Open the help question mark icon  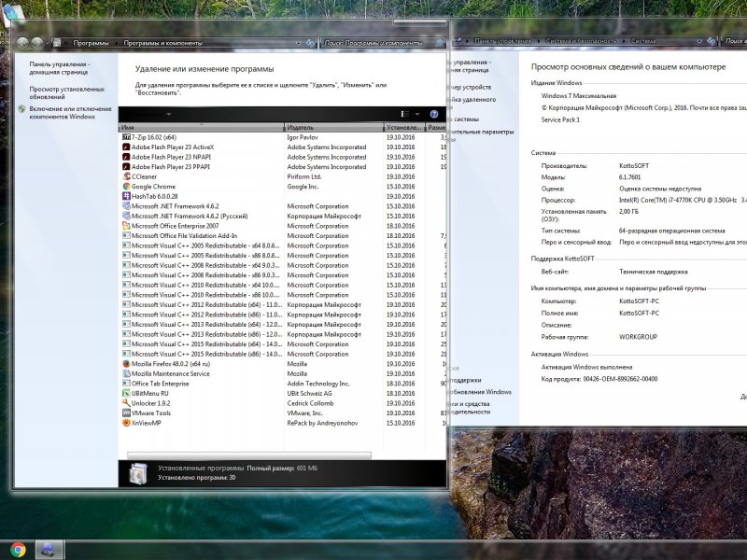(434, 114)
